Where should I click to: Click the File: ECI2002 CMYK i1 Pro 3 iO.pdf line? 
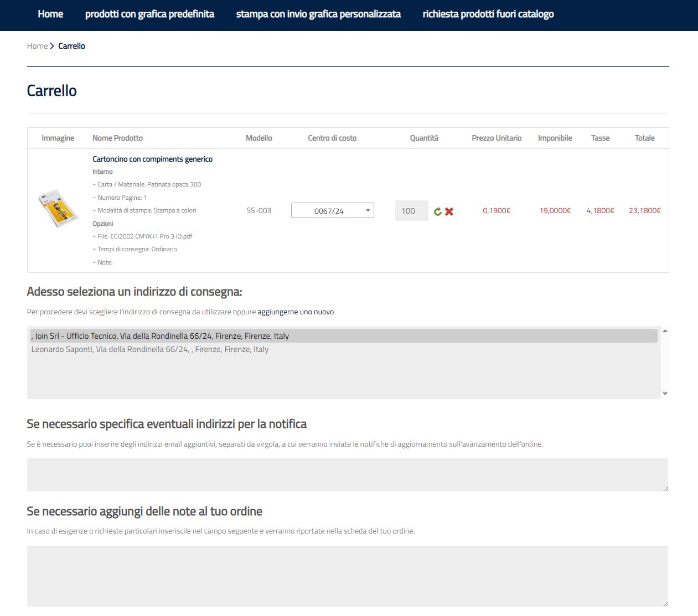[142, 236]
